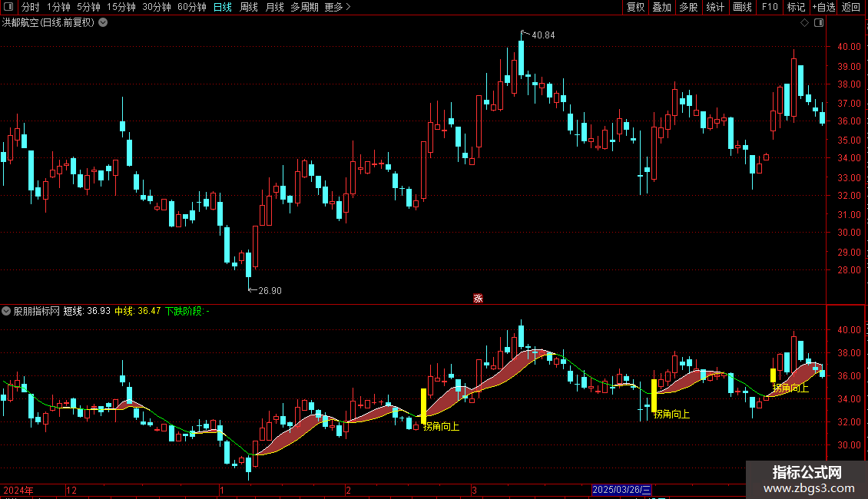The image size is (868, 499).
Task: Open the 多周期 multi-period view
Action: point(304,7)
